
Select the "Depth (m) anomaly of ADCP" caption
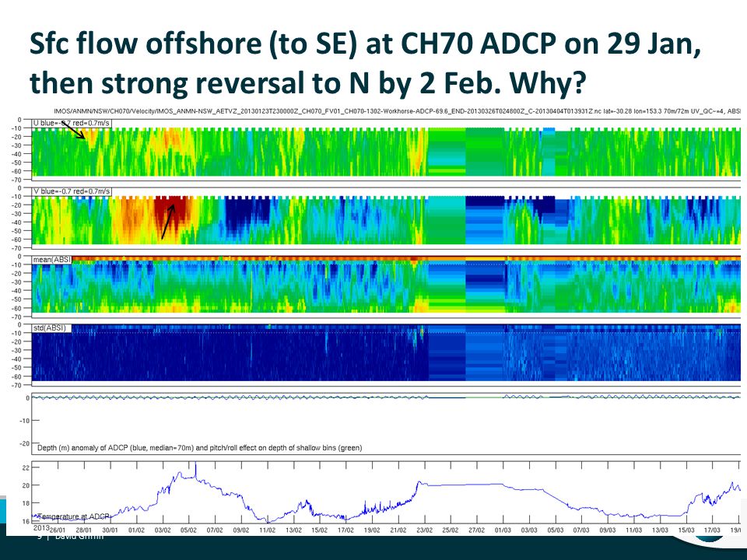coord(199,448)
